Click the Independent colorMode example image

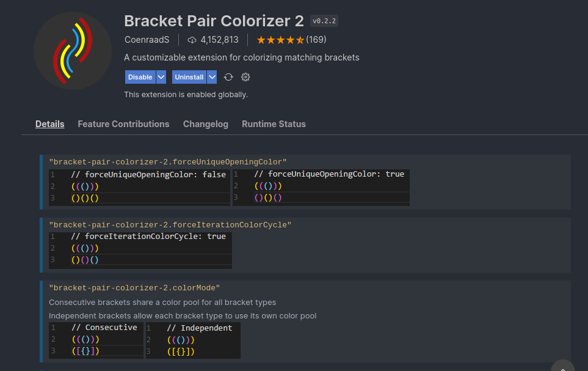(193, 340)
